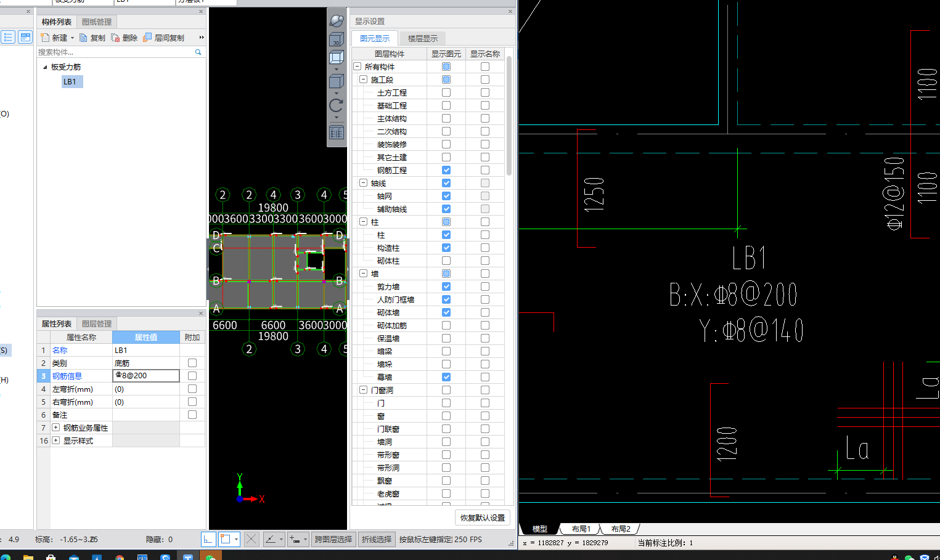Switch to the 楼层显示 tab

[423, 38]
